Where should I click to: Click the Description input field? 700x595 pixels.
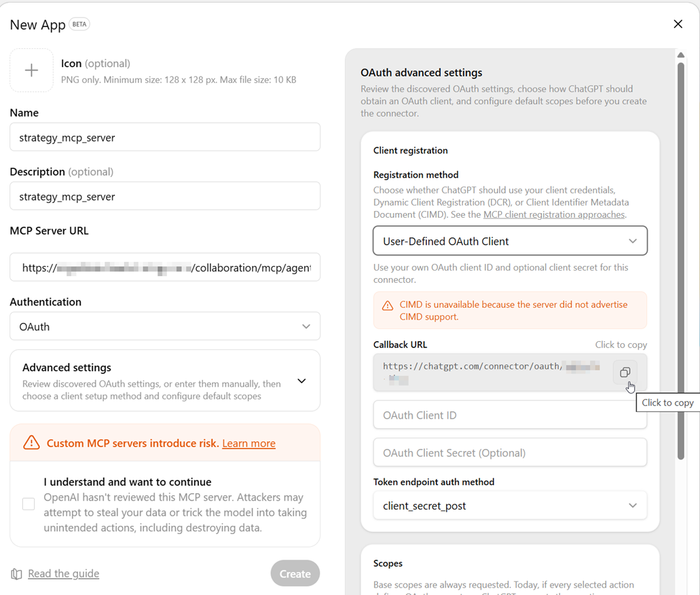click(165, 196)
